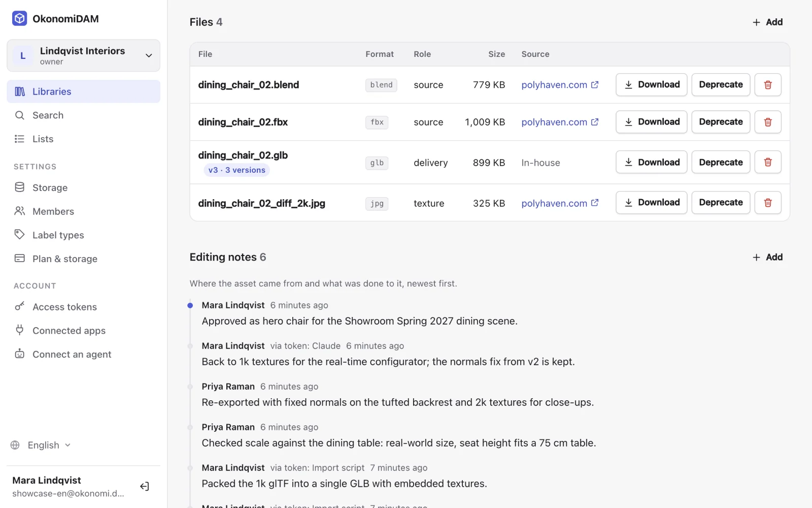Viewport: 812px width, 508px height.
Task: Open the Lists menu item
Action: coord(84,139)
